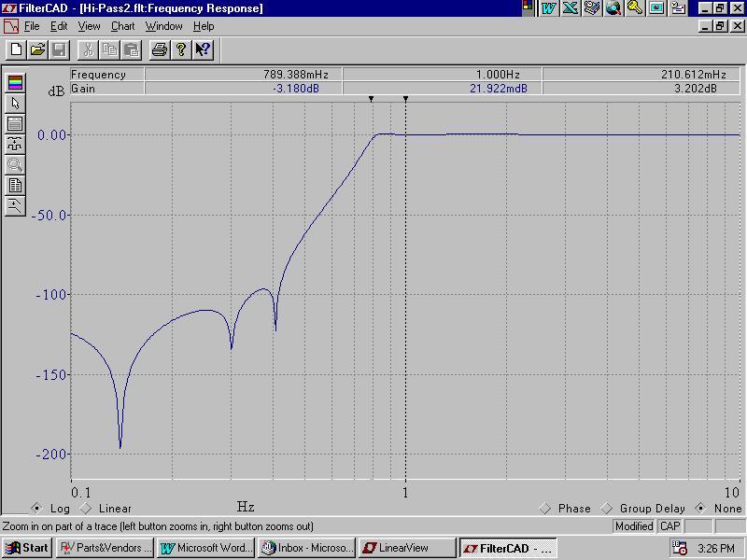The height and width of the screenshot is (560, 747).
Task: Click the left marker triangle above the chart
Action: point(371,99)
